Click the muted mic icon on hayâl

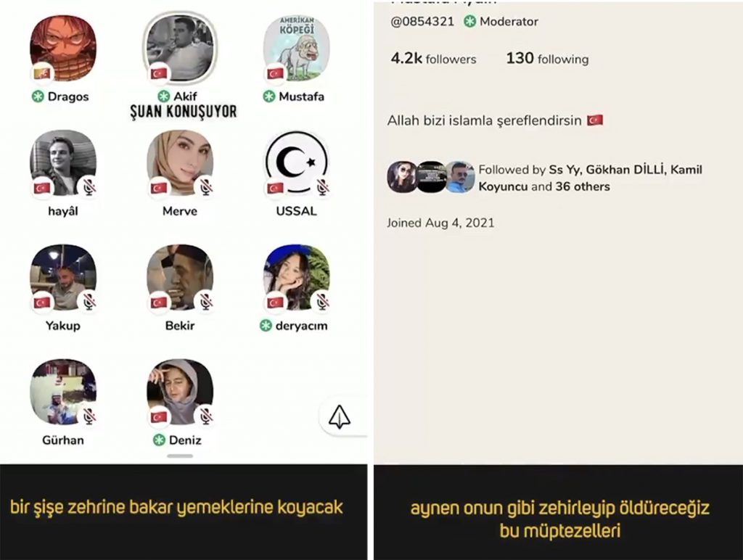(x=89, y=187)
